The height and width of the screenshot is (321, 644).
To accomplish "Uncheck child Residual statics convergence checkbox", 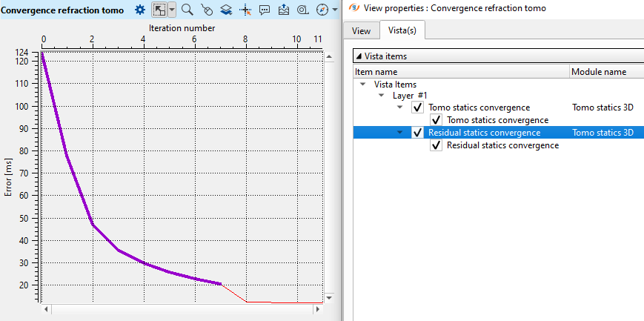I will (436, 145).
